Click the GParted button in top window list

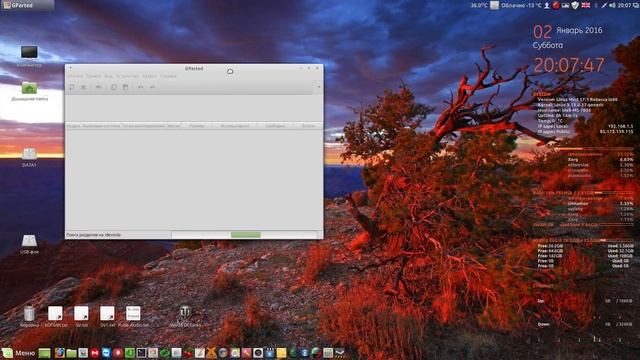(27, 5)
